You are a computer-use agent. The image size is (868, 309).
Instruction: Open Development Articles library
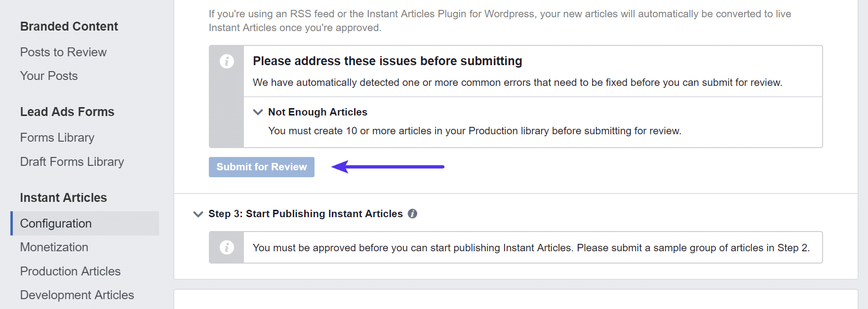[77, 295]
